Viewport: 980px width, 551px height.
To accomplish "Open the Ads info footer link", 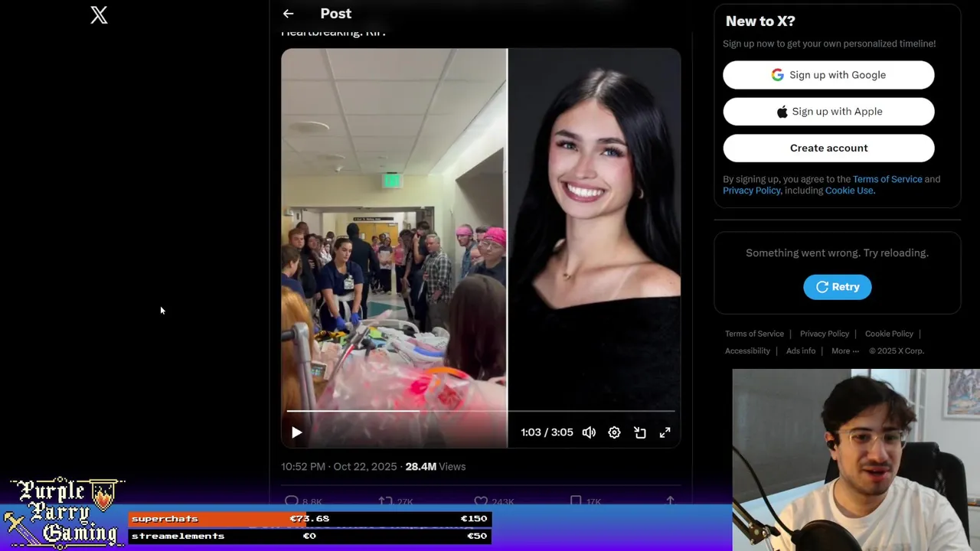I will point(801,351).
